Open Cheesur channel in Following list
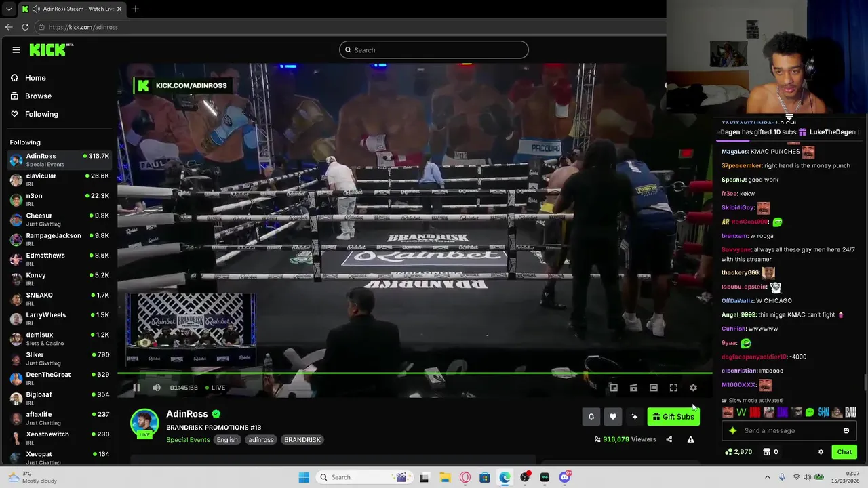Viewport: 868px width, 488px height. point(59,220)
